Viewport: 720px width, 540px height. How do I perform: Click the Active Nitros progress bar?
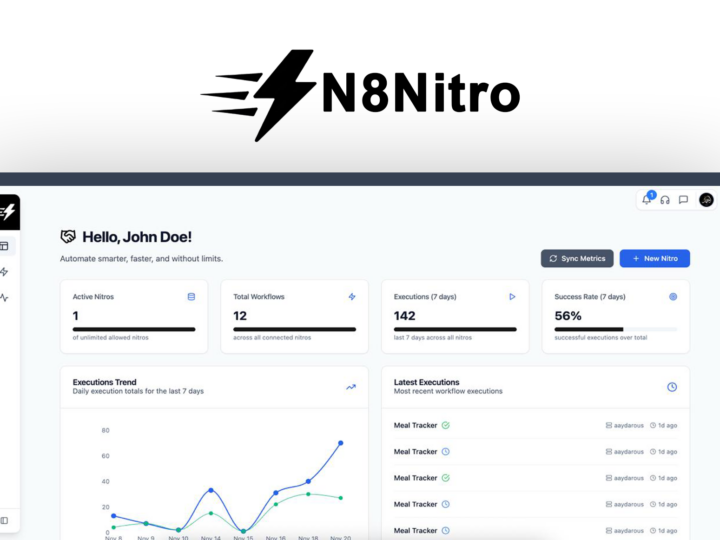pos(134,329)
